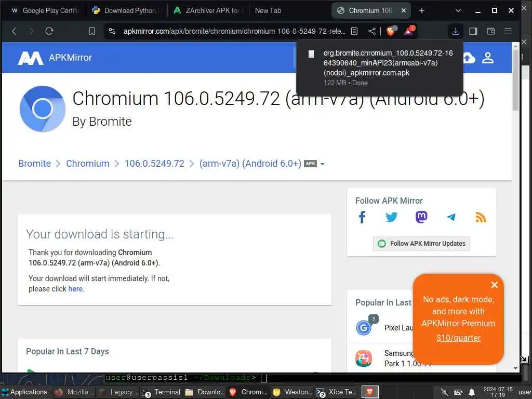Switch to Weston window in taskbar
The height and width of the screenshot is (399, 532).
(x=292, y=392)
